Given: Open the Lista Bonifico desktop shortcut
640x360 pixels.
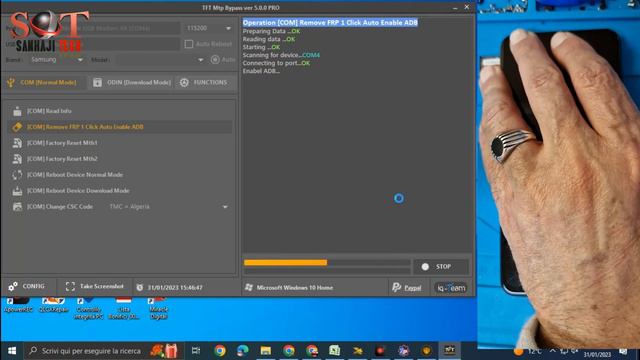Looking at the screenshot, I should click(123, 309).
